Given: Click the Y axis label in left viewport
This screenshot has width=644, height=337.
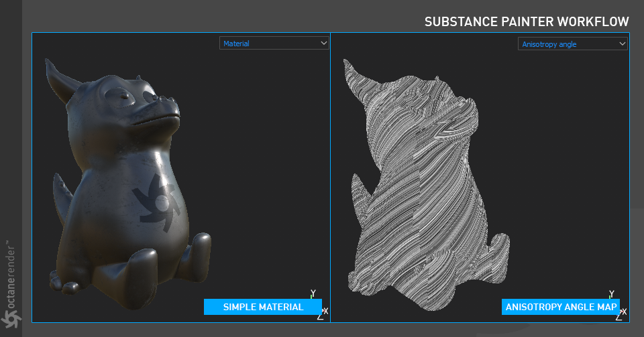Looking at the screenshot, I should coord(313,293).
